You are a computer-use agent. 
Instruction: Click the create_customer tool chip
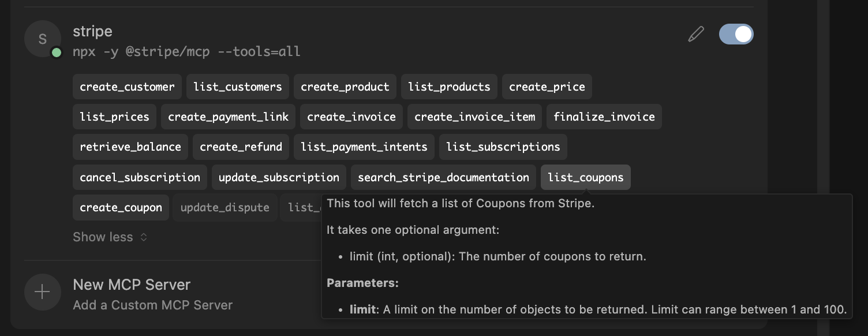(x=127, y=87)
